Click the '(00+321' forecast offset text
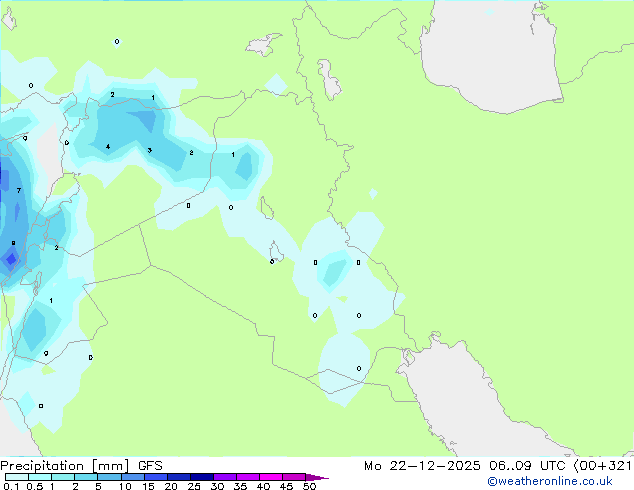Screen dimensions: 634x490 click(x=602, y=466)
